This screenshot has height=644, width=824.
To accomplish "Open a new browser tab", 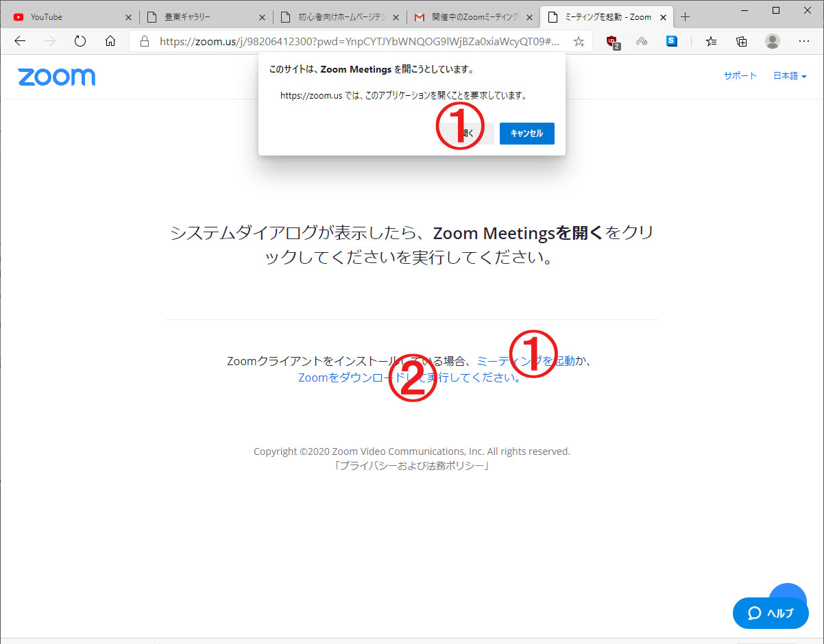I will tap(685, 17).
